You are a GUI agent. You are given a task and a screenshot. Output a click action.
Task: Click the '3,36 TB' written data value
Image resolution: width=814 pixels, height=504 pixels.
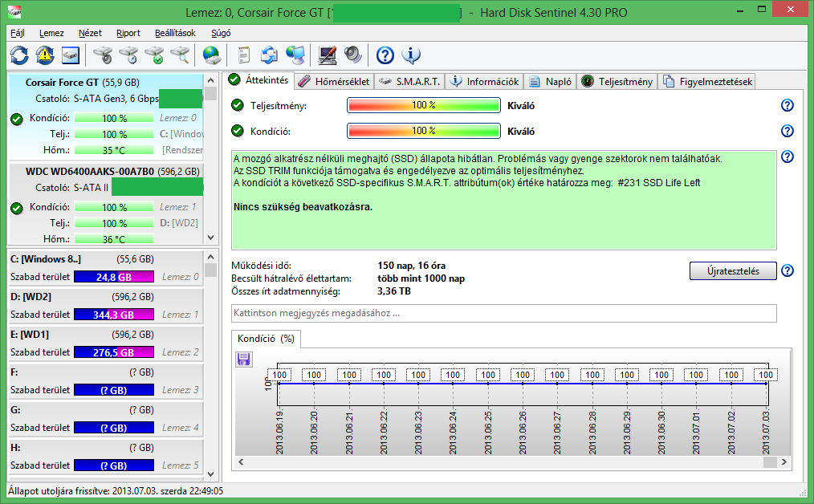tap(394, 291)
